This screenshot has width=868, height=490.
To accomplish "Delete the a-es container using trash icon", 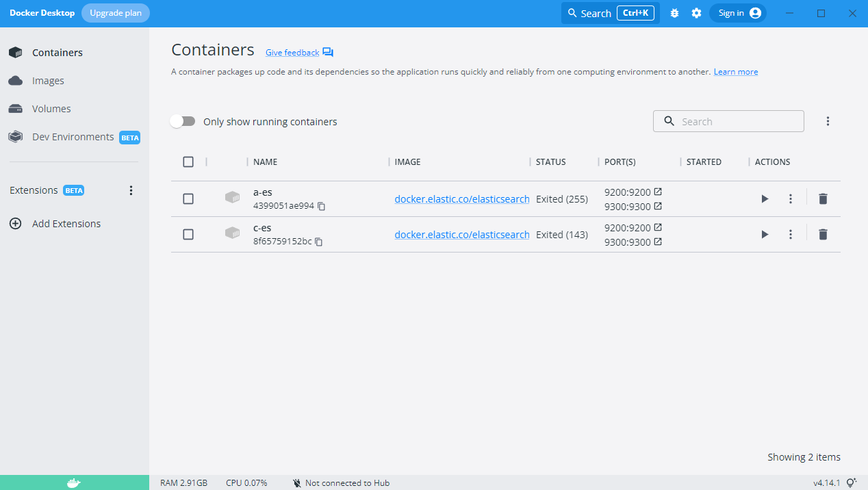I will pos(823,198).
